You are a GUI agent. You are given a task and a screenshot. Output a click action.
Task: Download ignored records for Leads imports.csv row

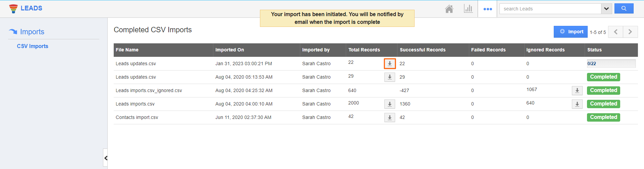coord(577,104)
